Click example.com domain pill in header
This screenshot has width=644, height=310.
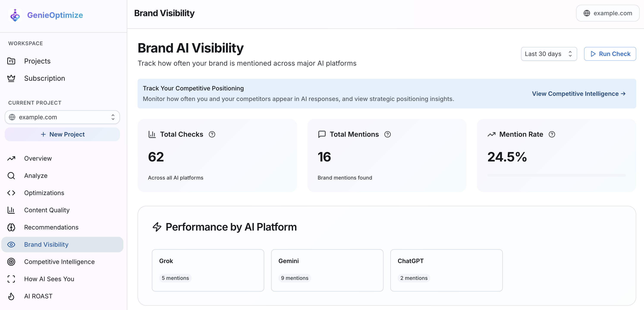608,13
